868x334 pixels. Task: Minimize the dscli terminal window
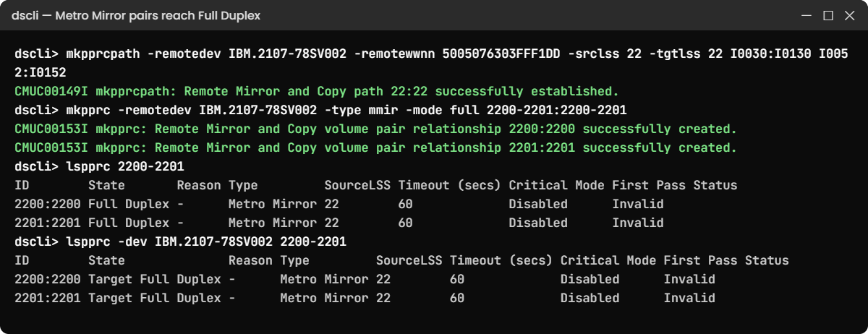tap(807, 15)
